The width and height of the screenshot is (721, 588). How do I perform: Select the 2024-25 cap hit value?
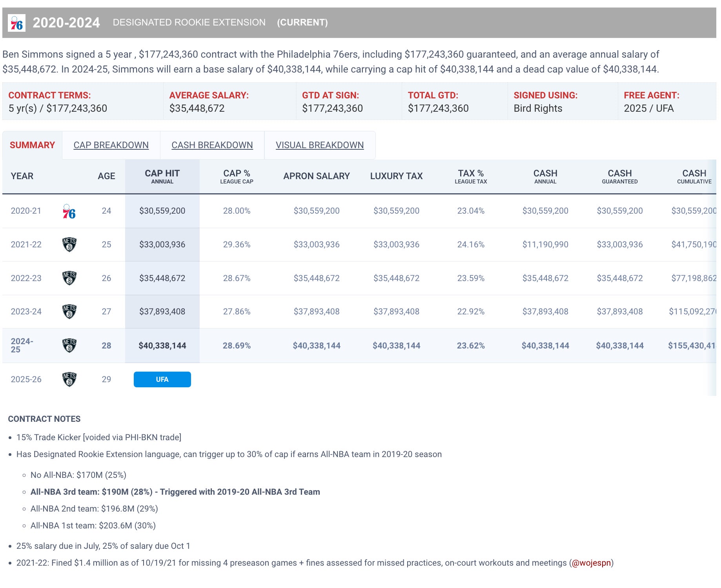click(x=162, y=346)
